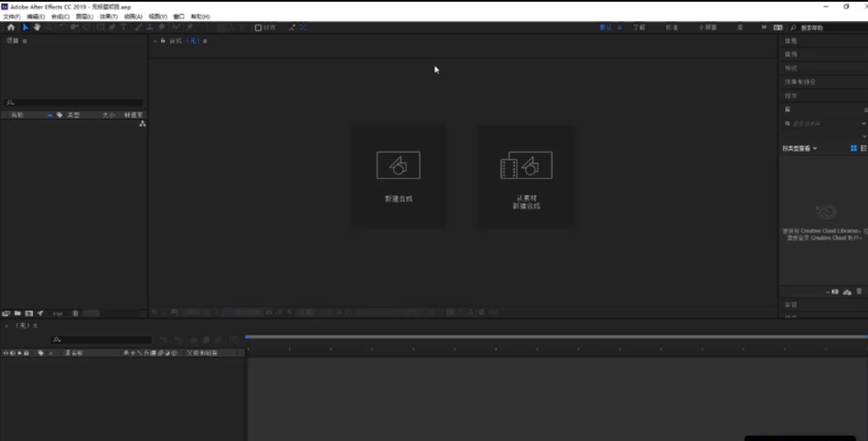
Task: Click new composition icon in Project panel
Action: [x=29, y=313]
